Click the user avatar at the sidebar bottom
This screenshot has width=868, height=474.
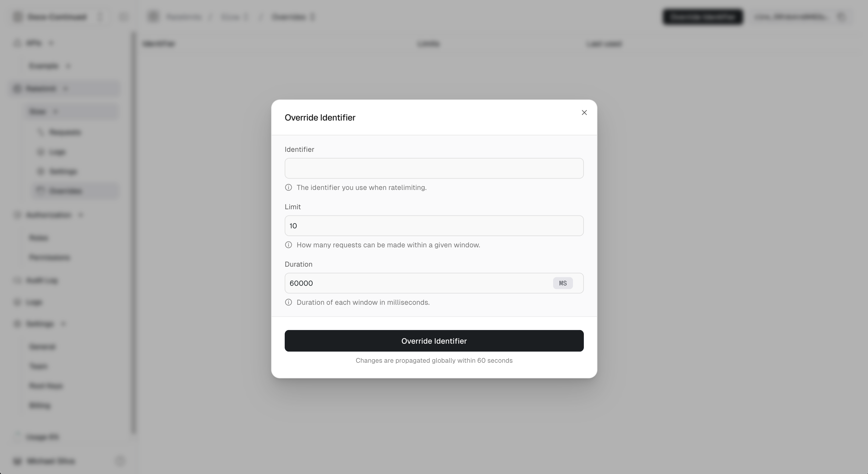point(17,461)
